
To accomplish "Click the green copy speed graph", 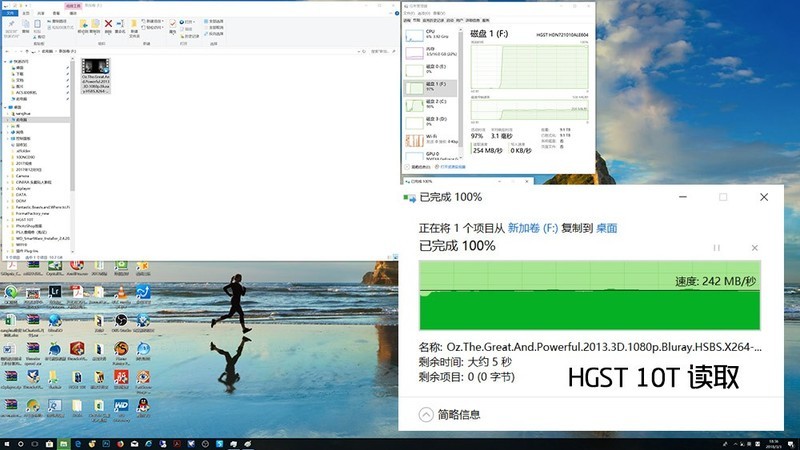I will pos(590,295).
